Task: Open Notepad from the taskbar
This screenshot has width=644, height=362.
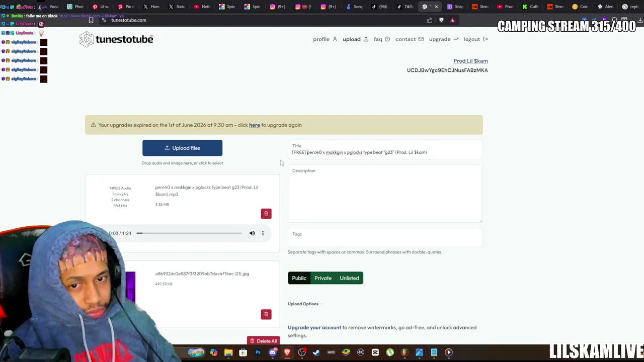Action: (x=434, y=352)
